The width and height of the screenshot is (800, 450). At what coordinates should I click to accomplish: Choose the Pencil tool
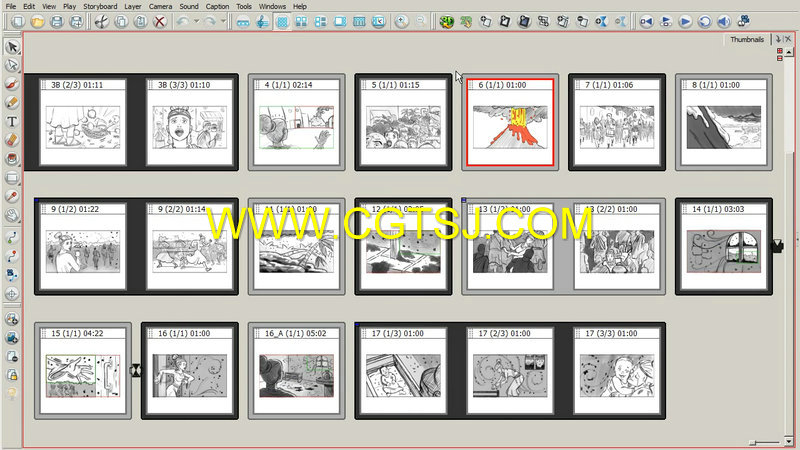[x=12, y=103]
